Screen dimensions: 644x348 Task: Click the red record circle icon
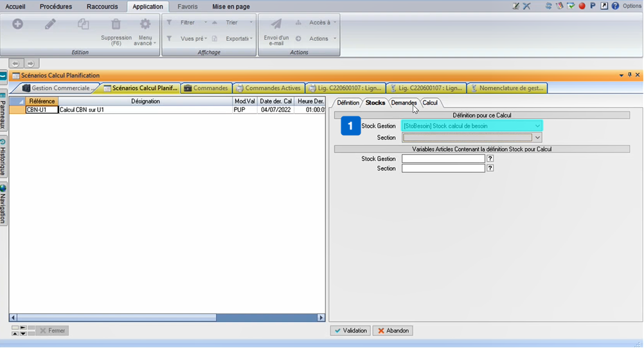tap(582, 6)
